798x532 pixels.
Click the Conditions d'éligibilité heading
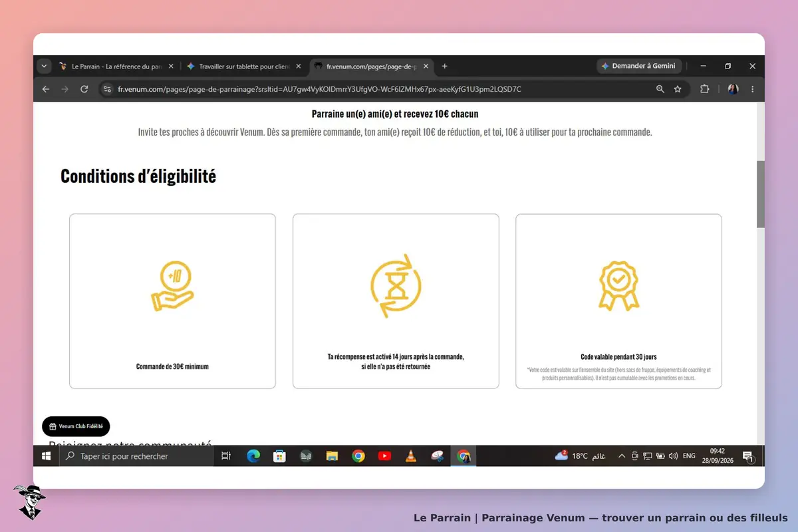click(138, 176)
